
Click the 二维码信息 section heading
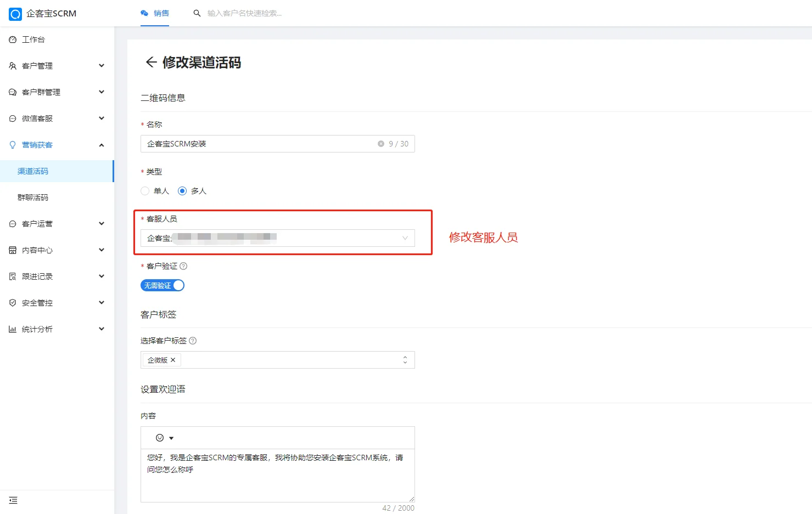click(163, 98)
